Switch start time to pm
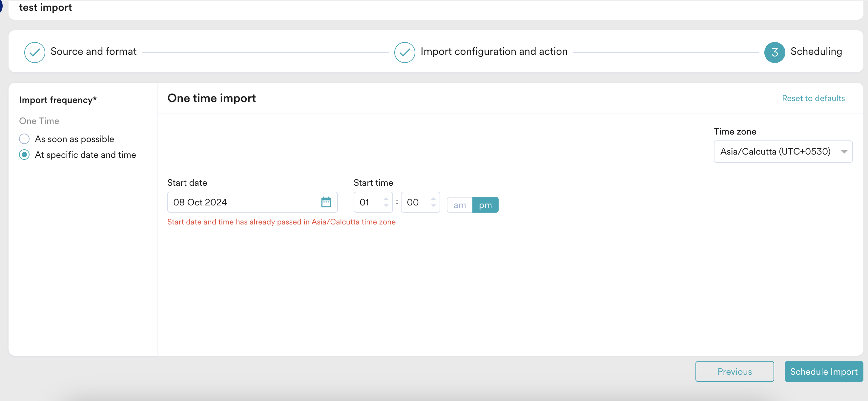The height and width of the screenshot is (401, 868). pyautogui.click(x=485, y=205)
